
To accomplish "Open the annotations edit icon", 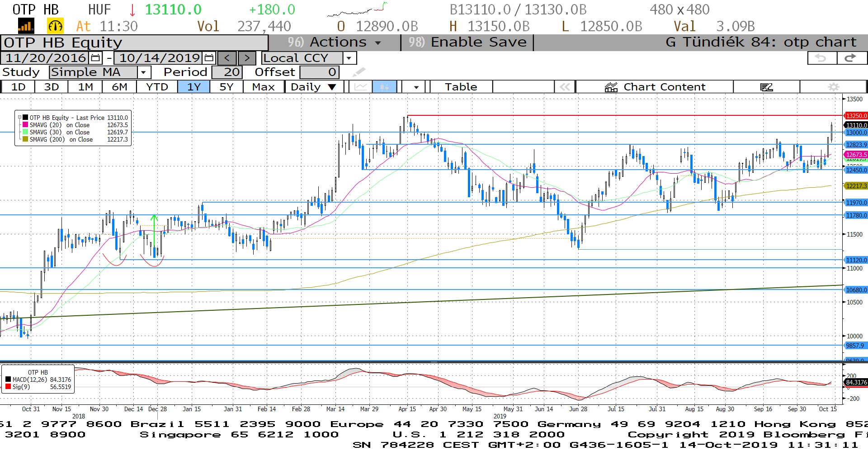I will [x=767, y=87].
